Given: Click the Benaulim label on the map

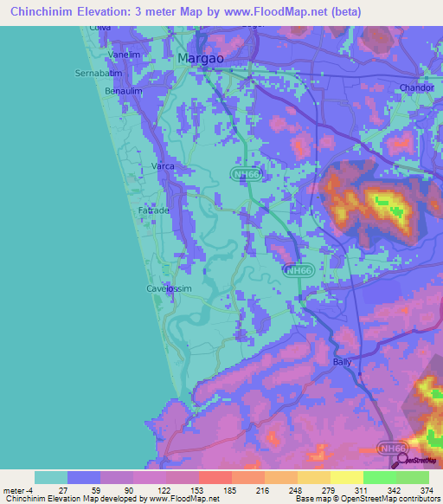Looking at the screenshot, I should point(124,91).
